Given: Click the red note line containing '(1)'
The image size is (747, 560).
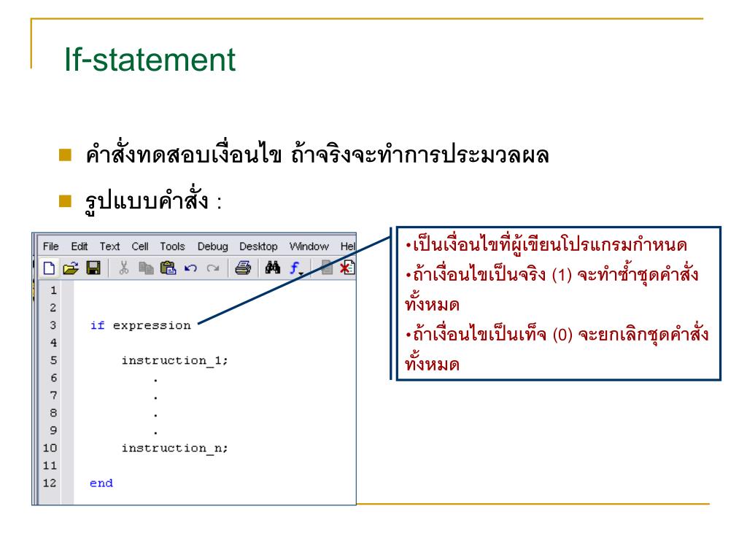Looking at the screenshot, I should point(551,274).
